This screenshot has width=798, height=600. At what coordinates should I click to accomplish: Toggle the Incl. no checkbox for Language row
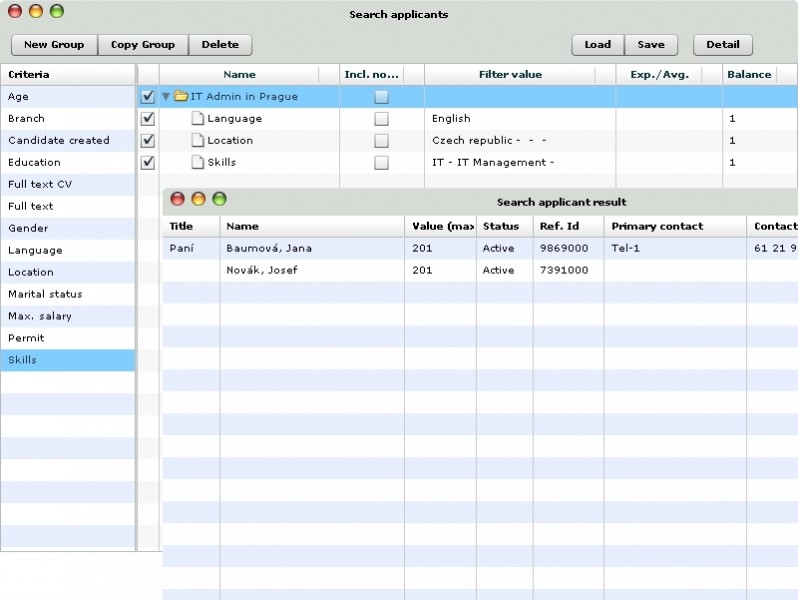click(381, 119)
